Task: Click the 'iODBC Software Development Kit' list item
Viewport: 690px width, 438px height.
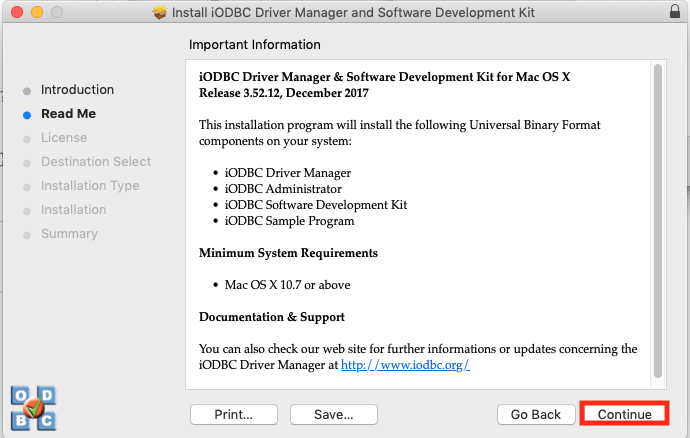Action: [316, 205]
